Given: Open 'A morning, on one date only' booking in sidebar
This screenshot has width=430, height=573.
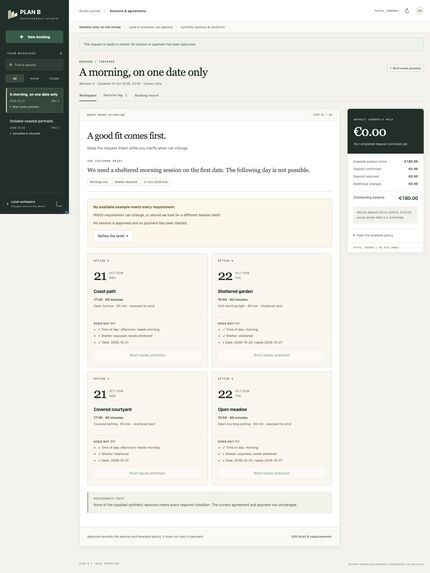Looking at the screenshot, I should pyautogui.click(x=34, y=100).
